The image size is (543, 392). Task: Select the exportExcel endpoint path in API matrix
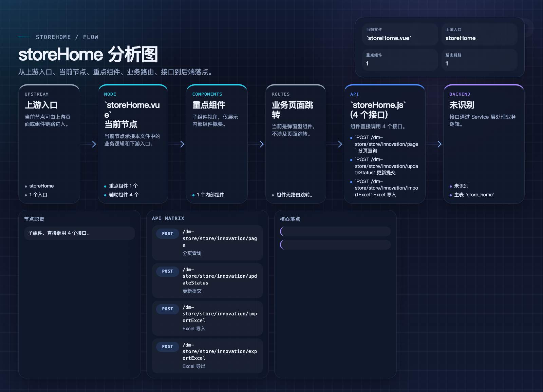pyautogui.click(x=220, y=351)
